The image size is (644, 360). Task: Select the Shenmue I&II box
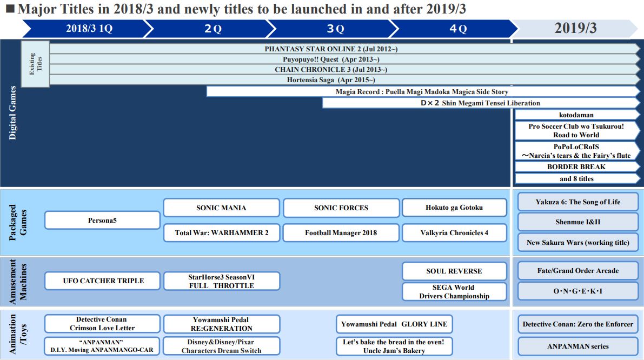(577, 222)
